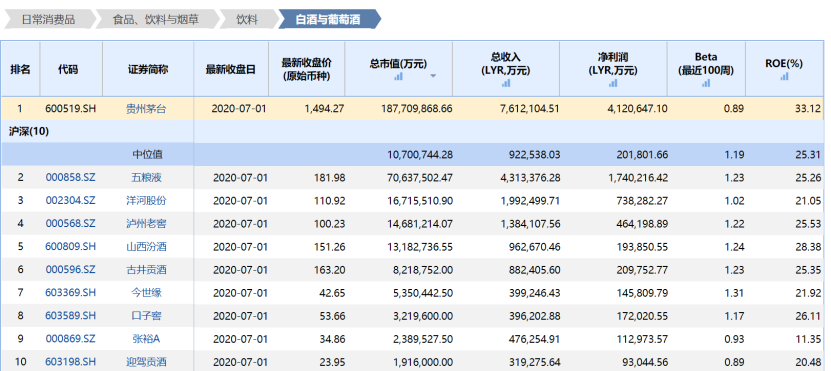Click the chart icon under ROE(%) column

(x=784, y=76)
